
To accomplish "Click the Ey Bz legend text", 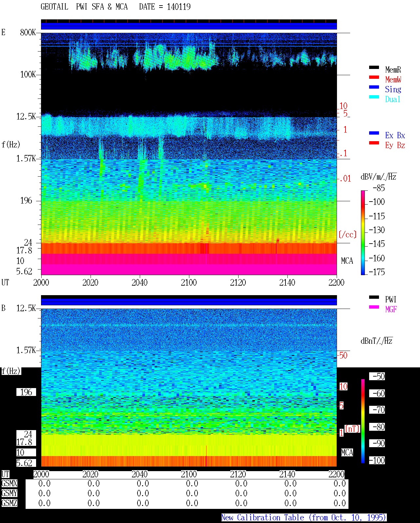I will tap(395, 145).
